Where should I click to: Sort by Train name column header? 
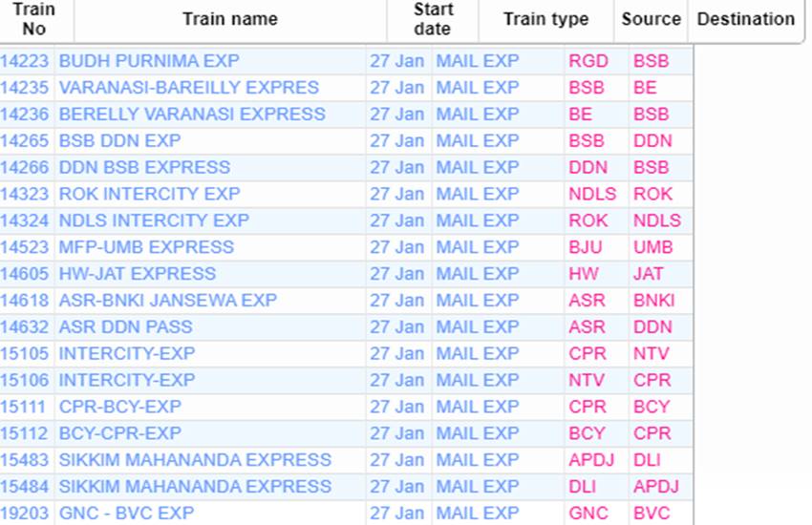point(229,19)
